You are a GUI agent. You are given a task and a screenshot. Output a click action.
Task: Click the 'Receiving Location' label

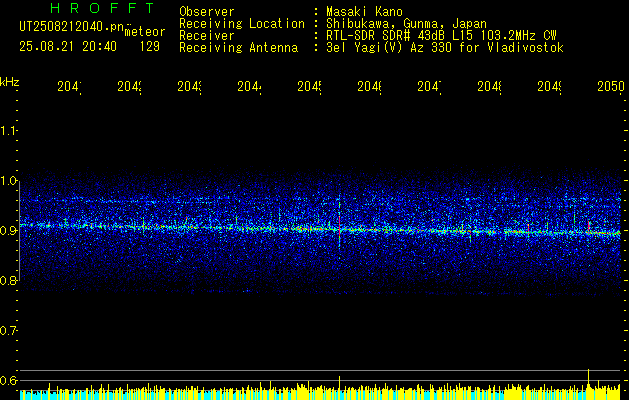point(242,23)
